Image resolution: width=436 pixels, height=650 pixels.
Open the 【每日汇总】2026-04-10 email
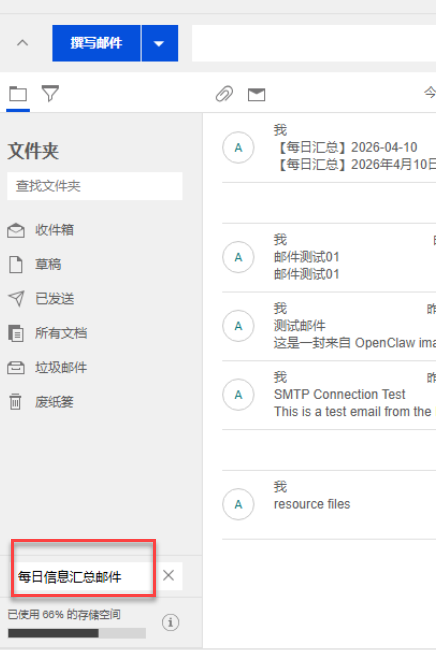329,148
